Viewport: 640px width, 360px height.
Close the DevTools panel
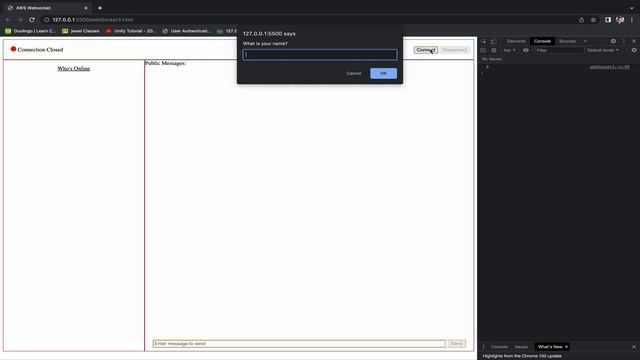[x=634, y=41]
